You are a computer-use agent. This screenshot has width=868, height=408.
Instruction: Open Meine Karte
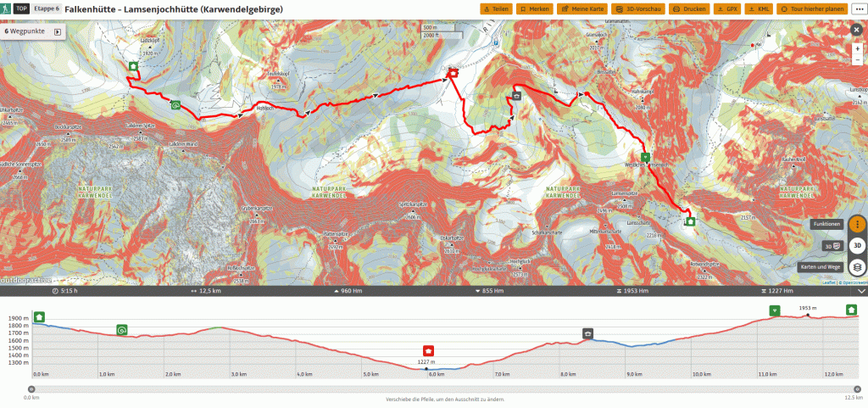585,8
